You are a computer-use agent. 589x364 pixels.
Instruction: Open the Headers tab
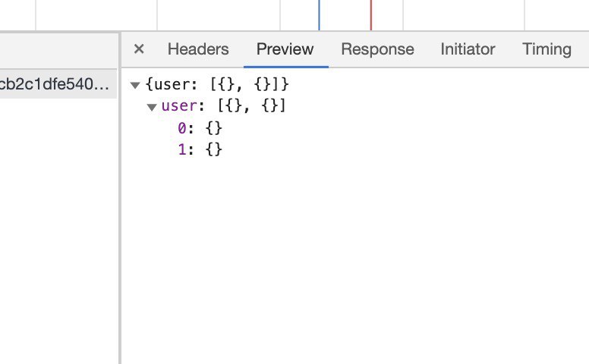tap(198, 49)
